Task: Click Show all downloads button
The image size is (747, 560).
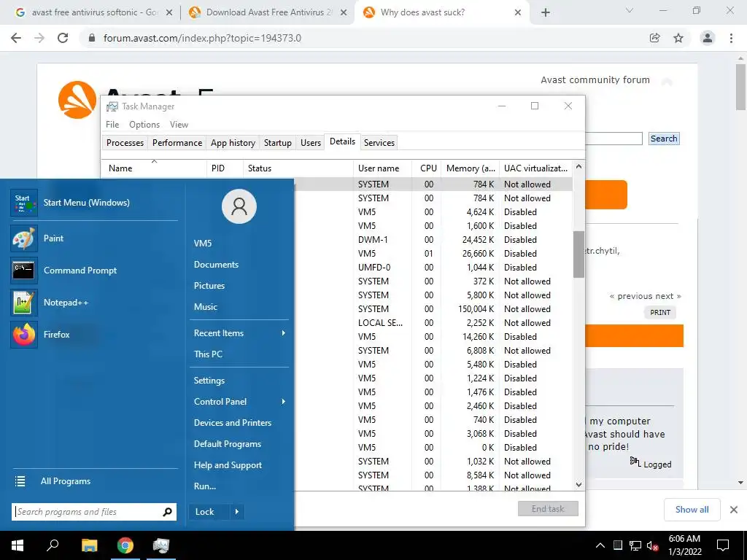Action: tap(692, 510)
